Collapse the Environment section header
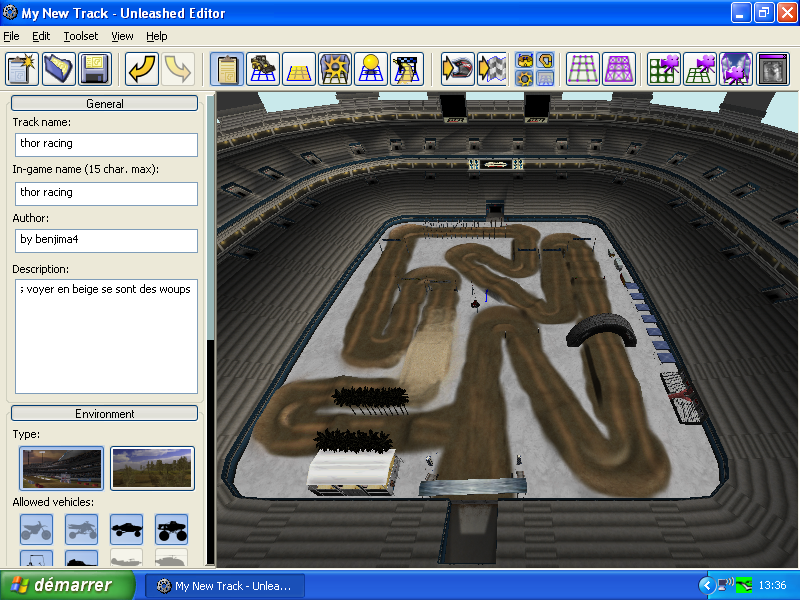Screen dimensions: 800x600 [105, 413]
